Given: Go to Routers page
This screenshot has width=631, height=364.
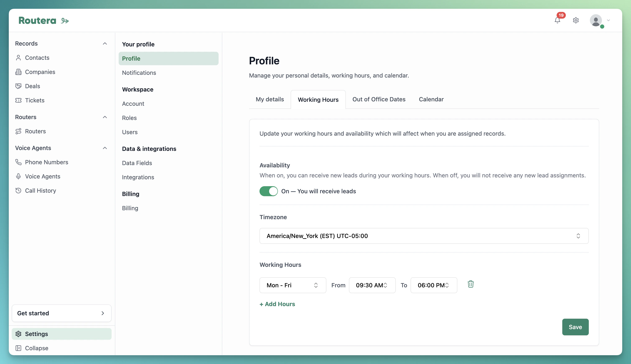Looking at the screenshot, I should click(35, 131).
